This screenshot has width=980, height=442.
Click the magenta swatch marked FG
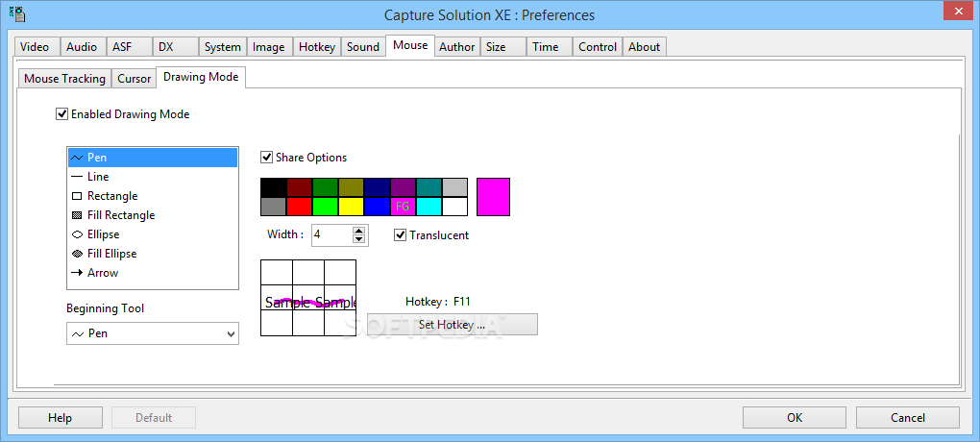(x=404, y=207)
